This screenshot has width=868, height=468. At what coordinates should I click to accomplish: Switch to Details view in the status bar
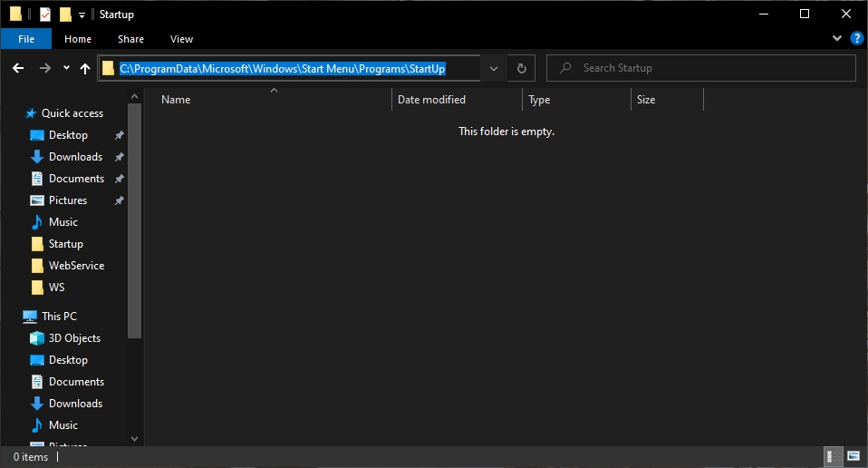click(x=830, y=456)
